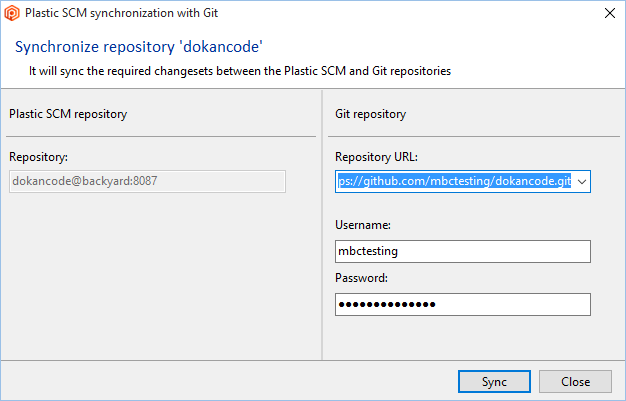This screenshot has height=401, width=626.
Task: Click the Plastic SCM logo in title bar
Action: (x=12, y=14)
